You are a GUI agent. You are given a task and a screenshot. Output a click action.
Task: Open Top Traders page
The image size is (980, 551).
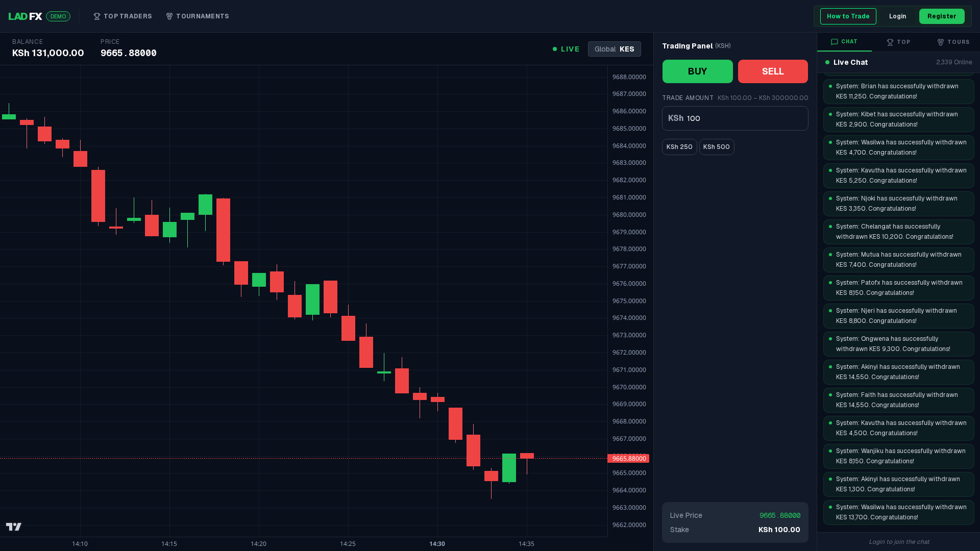(122, 16)
